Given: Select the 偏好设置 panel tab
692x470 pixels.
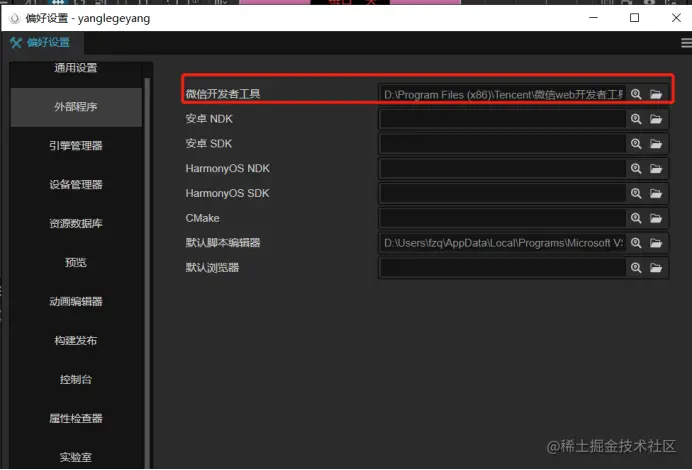Looking at the screenshot, I should point(43,43).
